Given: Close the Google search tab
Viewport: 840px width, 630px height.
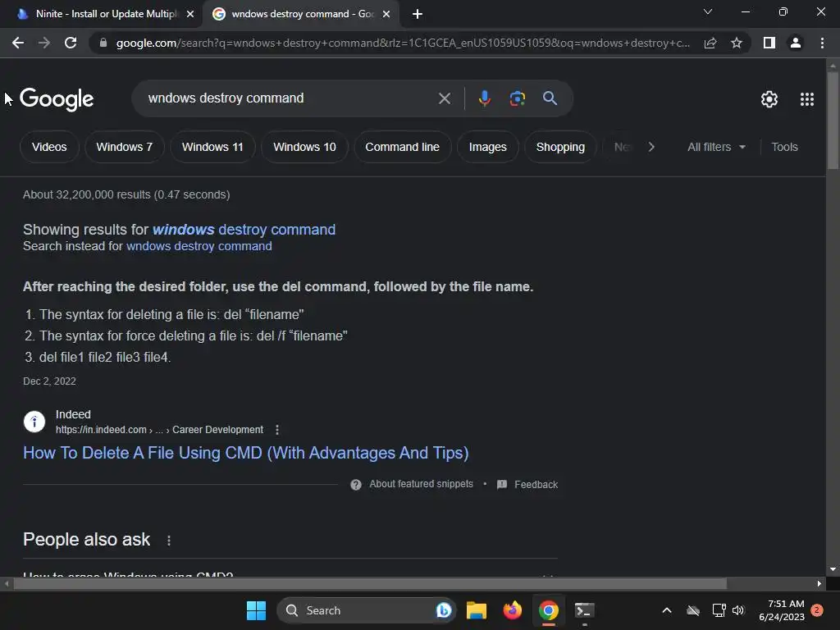Looking at the screenshot, I should tap(386, 14).
